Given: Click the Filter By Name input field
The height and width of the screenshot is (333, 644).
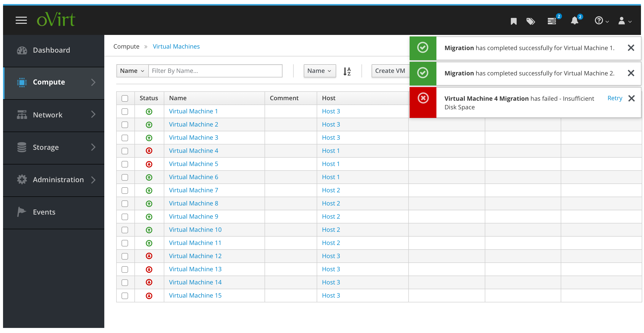Looking at the screenshot, I should point(215,71).
